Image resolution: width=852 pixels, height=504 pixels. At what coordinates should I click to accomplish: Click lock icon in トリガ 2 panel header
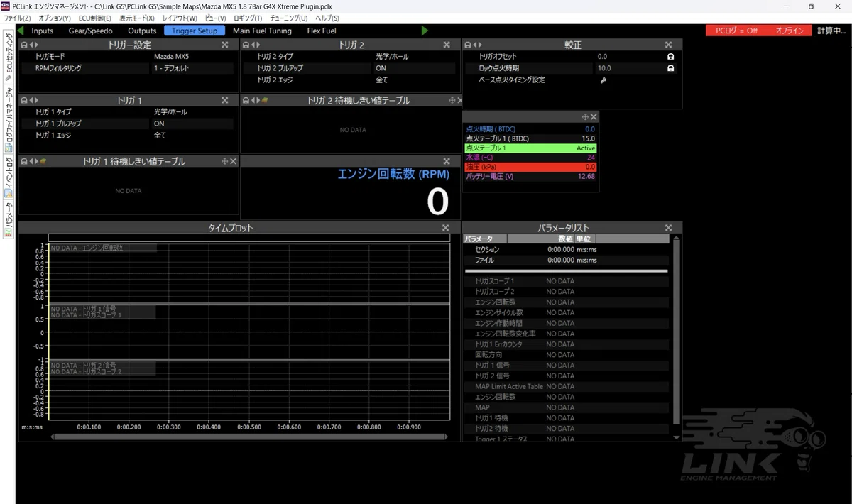coord(246,45)
